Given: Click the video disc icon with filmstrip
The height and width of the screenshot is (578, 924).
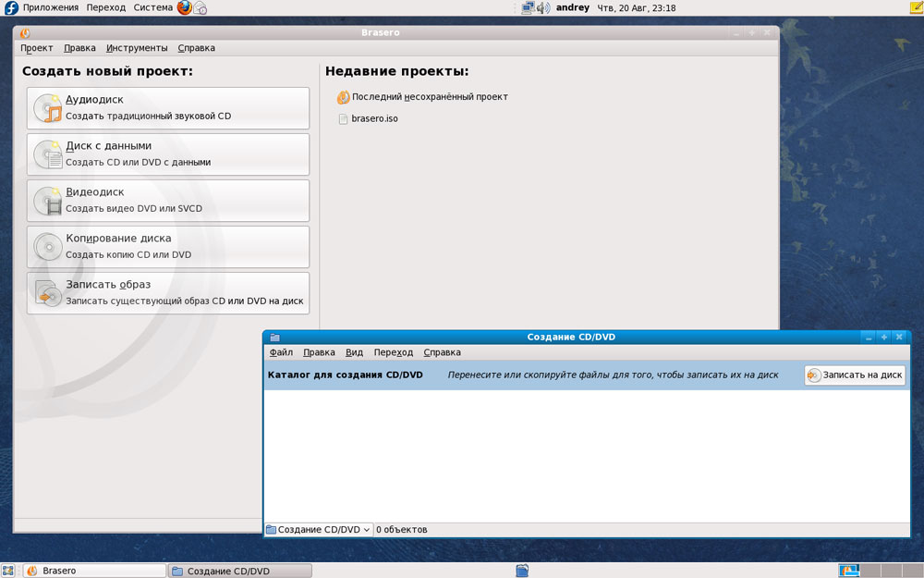Looking at the screenshot, I should (48, 201).
